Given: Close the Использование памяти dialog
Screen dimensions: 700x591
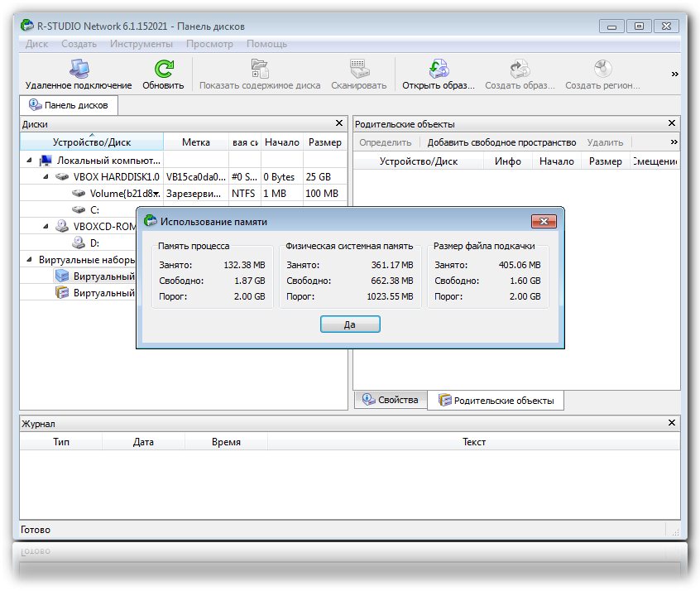Looking at the screenshot, I should tap(543, 221).
